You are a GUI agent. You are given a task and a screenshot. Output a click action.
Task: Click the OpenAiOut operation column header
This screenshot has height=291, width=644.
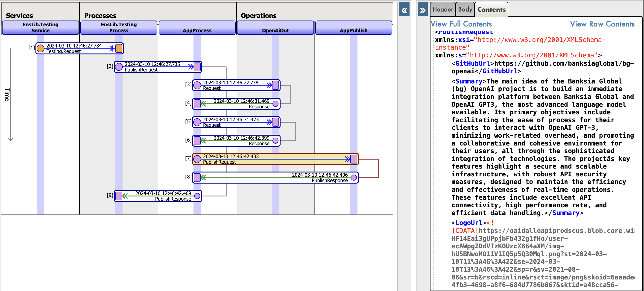(x=275, y=28)
